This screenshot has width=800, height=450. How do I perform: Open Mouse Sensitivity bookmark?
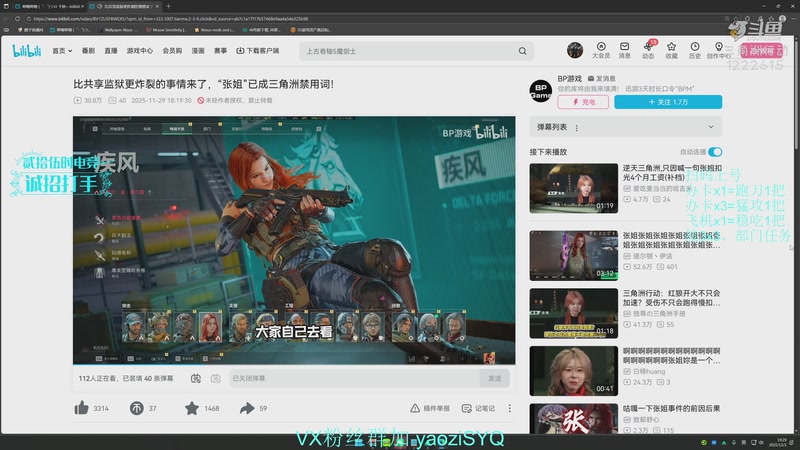166,30
